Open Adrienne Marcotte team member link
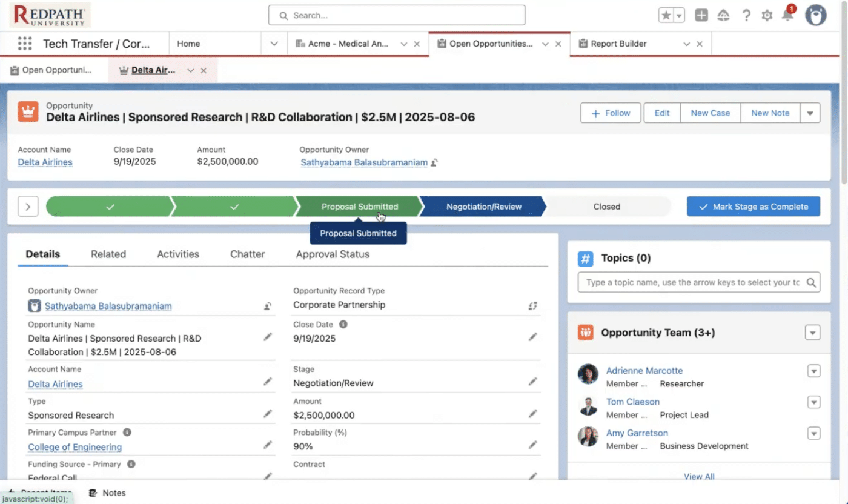Viewport: 848px width, 504px height. pos(644,370)
